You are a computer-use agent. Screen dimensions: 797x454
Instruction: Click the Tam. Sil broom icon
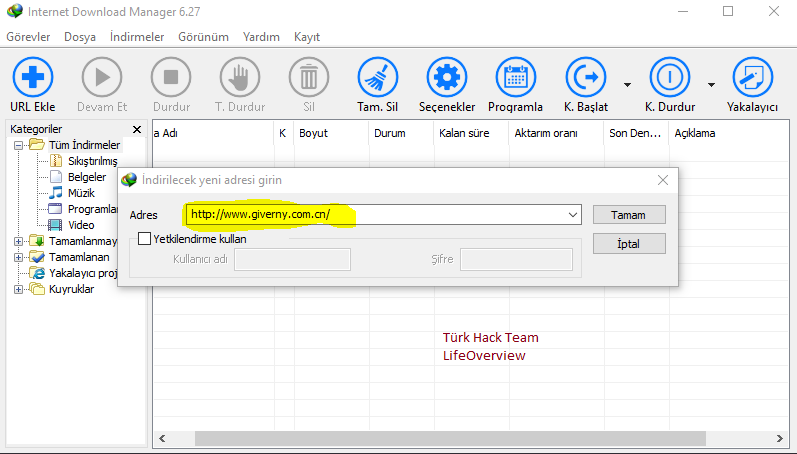point(378,77)
